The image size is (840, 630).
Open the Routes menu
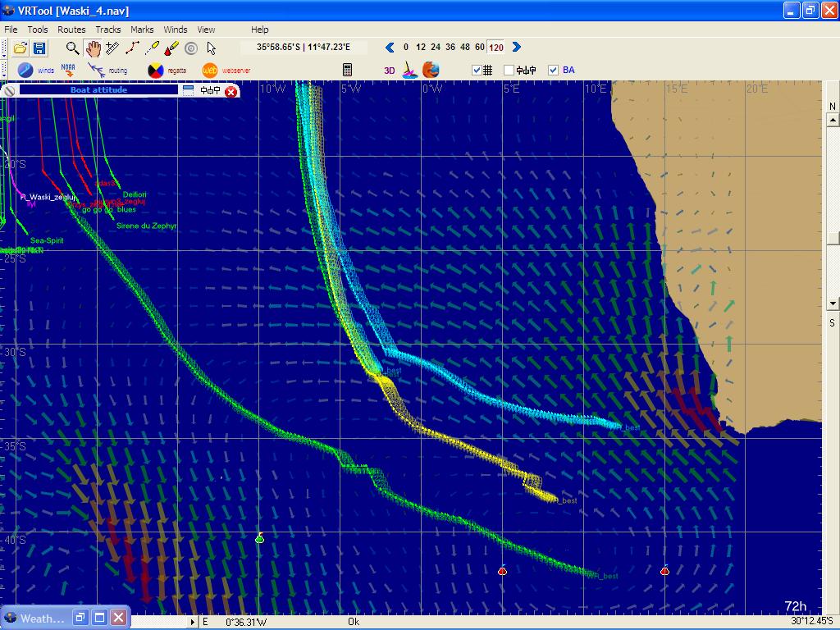coord(71,30)
